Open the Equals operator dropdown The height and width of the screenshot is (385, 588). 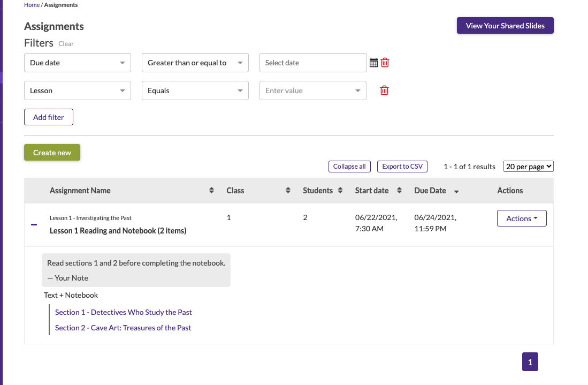[195, 90]
